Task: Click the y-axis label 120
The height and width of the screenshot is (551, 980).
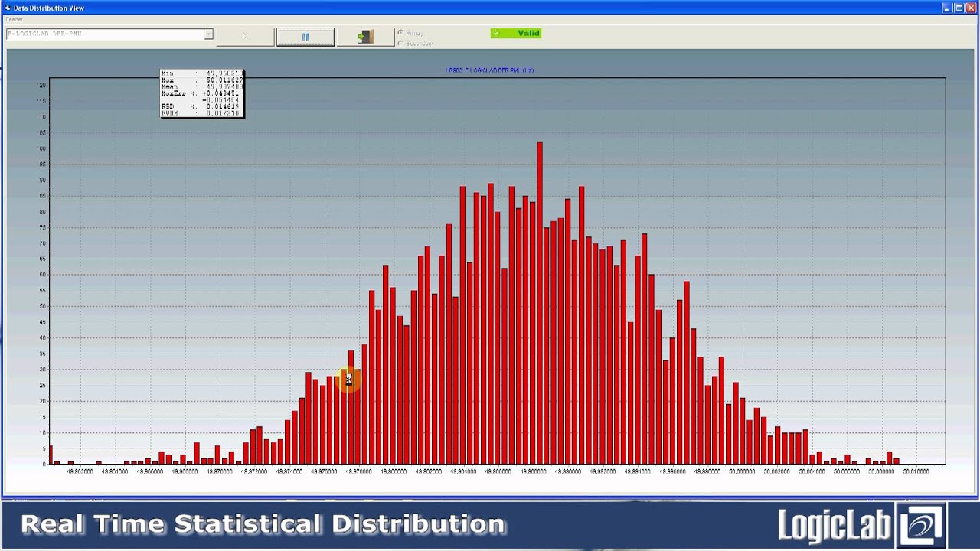Action: [41, 85]
